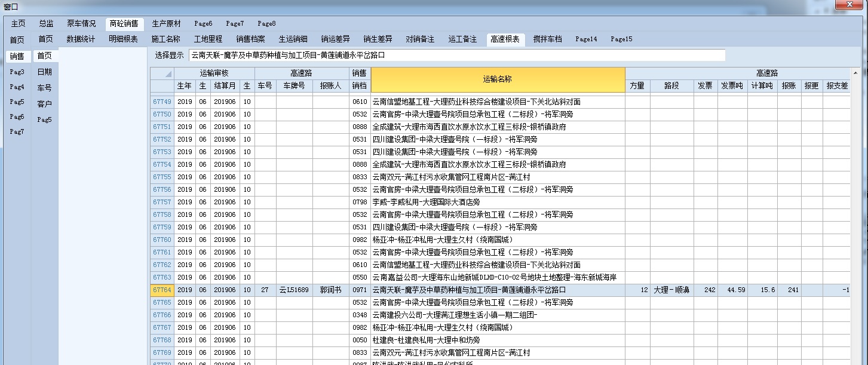Select row number 67749
Screen dimensions: 868x365
162,102
